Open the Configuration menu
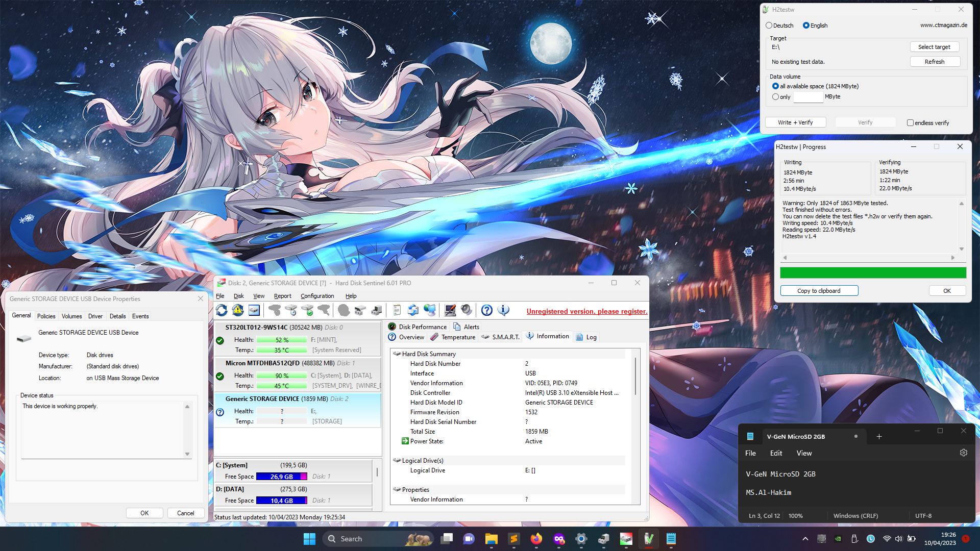Screen dimensions: 980x551 [317, 296]
